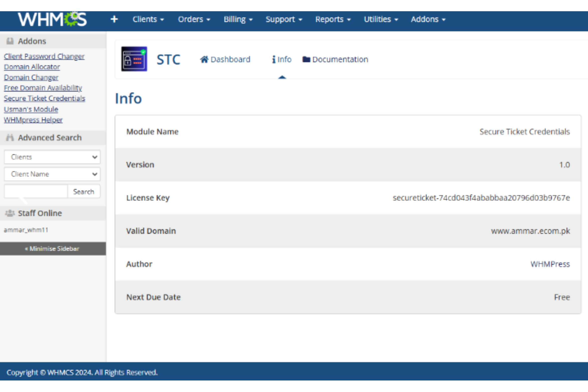Viewport: 588px width, 392px height.
Task: Click the Info 'i' icon
Action: click(x=274, y=59)
